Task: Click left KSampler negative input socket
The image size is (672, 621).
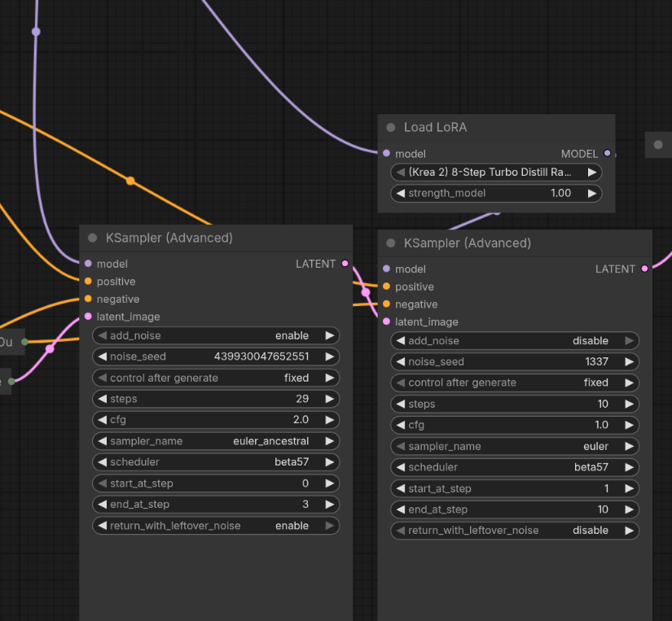Action: coord(88,299)
